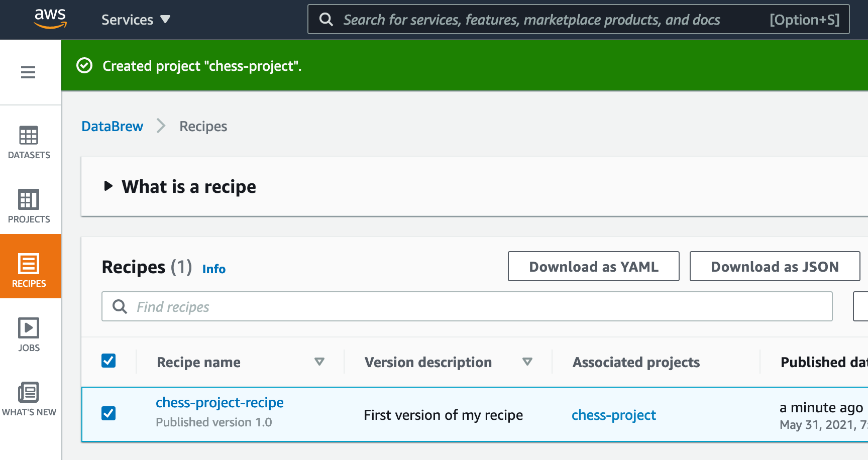868x460 pixels.
Task: Uncheck the chess-project-recipe row checkbox
Action: [x=108, y=413]
